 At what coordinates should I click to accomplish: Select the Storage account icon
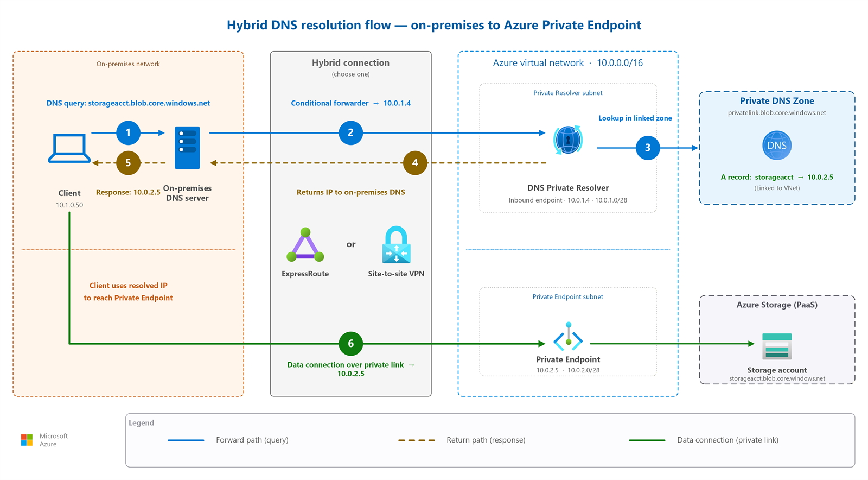[777, 346]
